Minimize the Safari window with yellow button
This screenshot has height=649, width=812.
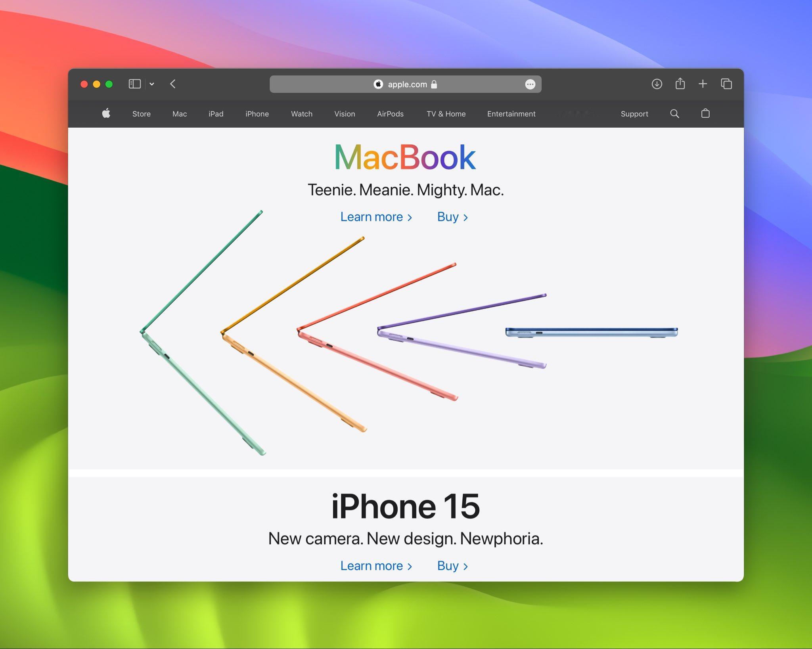point(96,84)
